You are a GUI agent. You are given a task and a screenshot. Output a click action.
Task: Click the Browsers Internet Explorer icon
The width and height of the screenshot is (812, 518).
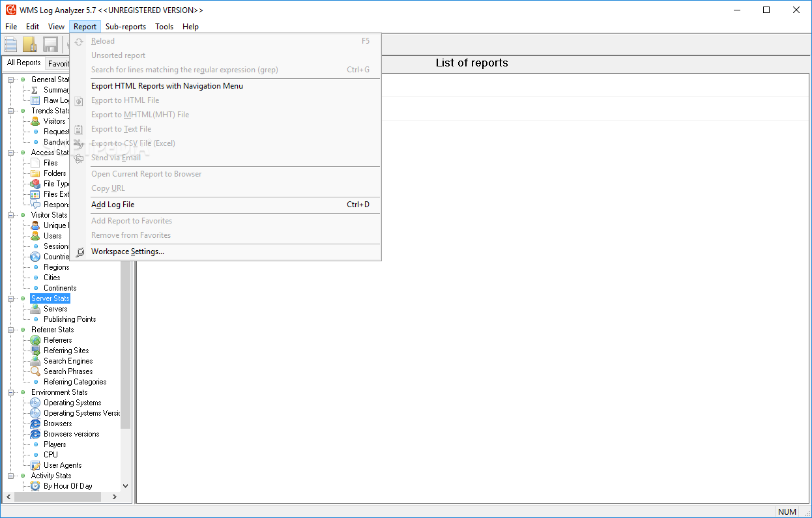35,424
